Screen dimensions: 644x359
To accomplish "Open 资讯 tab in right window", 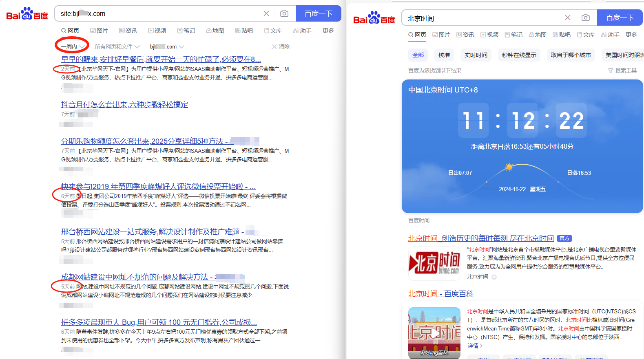I will tap(465, 35).
